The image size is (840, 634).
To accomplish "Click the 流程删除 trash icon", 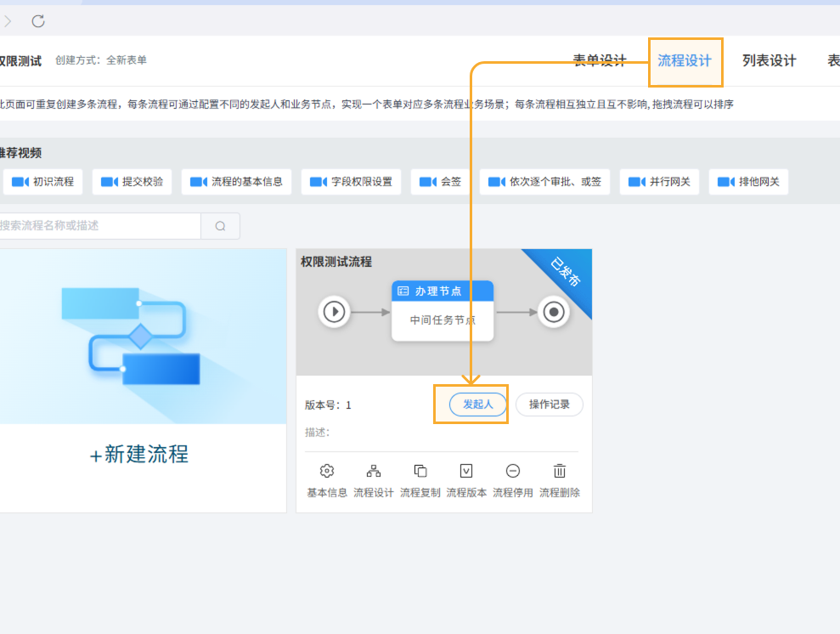I will tap(559, 471).
